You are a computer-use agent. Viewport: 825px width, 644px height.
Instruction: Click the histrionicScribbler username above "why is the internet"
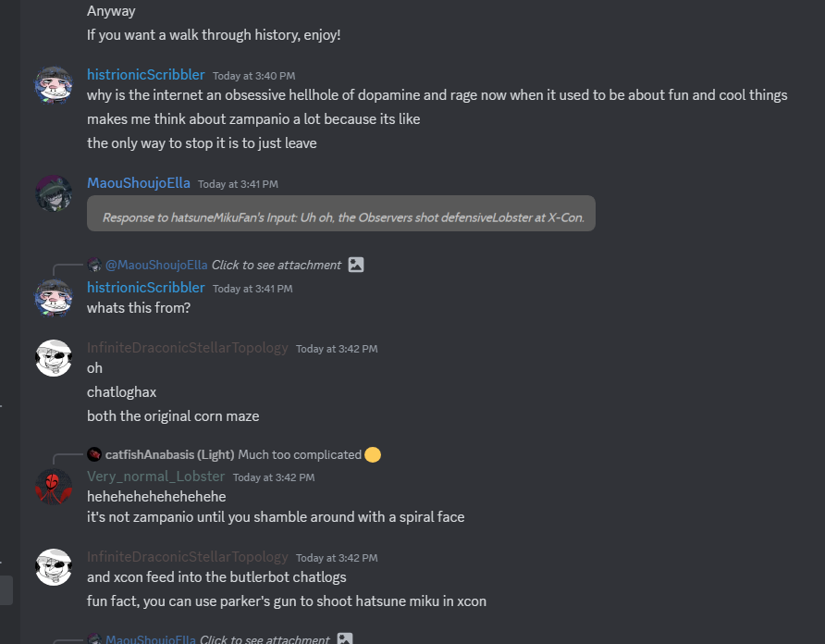(x=146, y=75)
